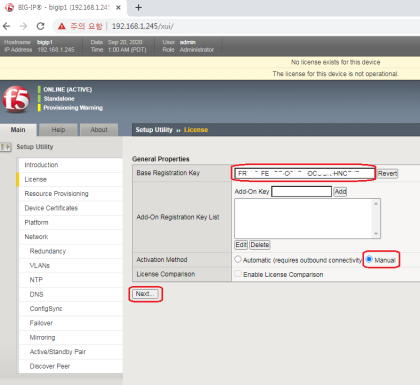Open DNS menu item

coord(71,294)
